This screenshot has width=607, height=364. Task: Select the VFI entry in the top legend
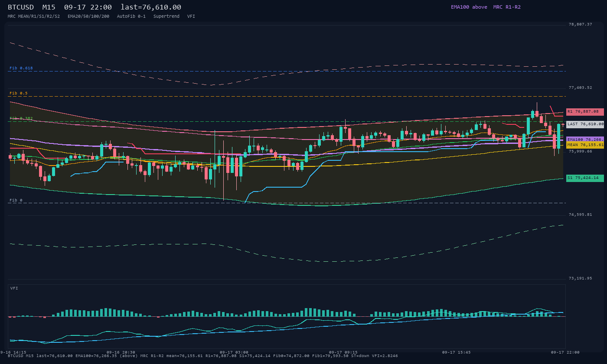pos(191,16)
